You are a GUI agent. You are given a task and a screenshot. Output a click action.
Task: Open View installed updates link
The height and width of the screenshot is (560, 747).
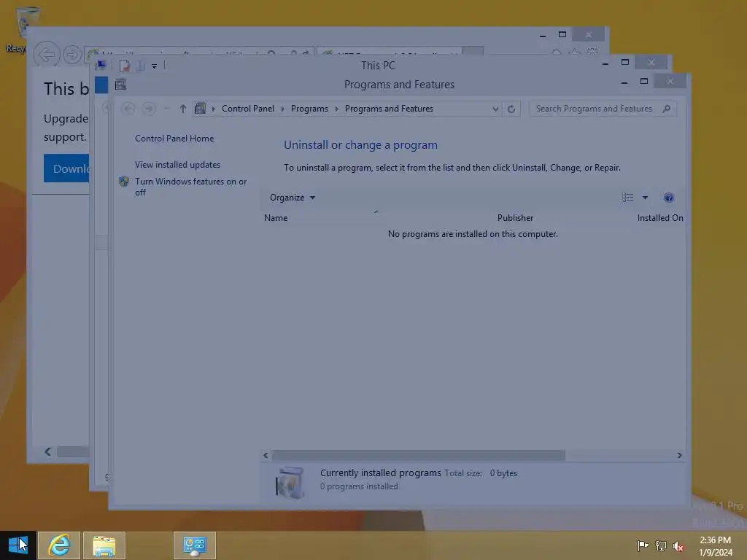(x=177, y=165)
